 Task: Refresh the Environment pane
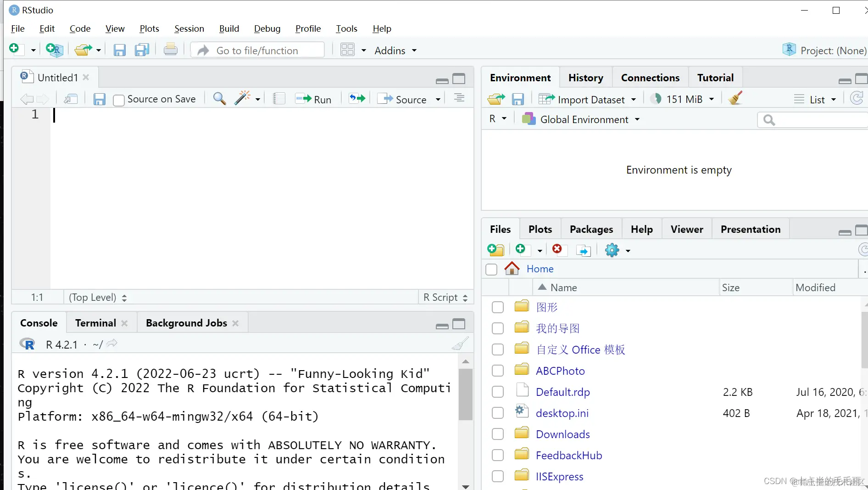[x=857, y=98]
